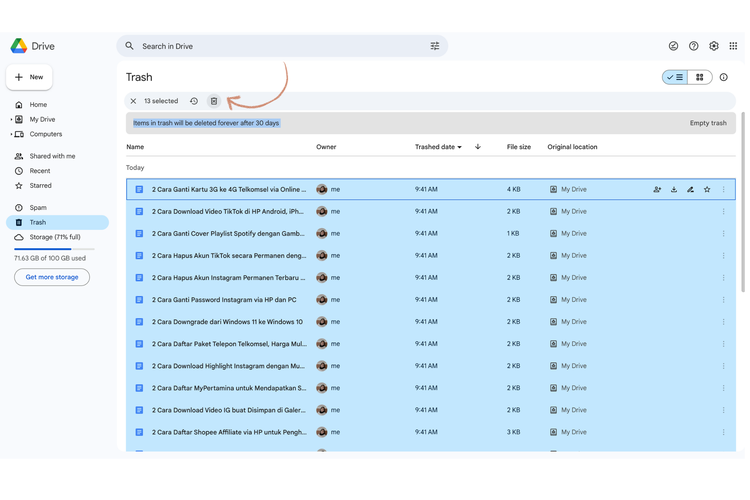Viewport: 750px width, 500px height.
Task: Open the Help question mark icon
Action: (x=693, y=46)
